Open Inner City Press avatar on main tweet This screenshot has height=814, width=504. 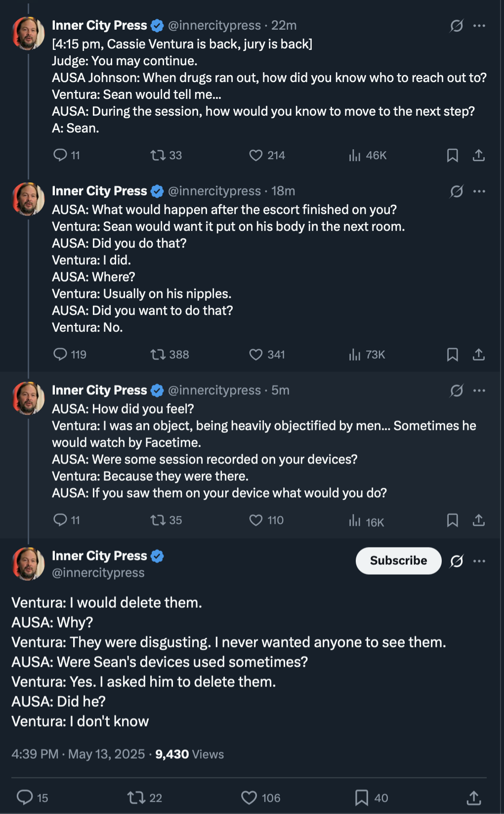click(28, 563)
